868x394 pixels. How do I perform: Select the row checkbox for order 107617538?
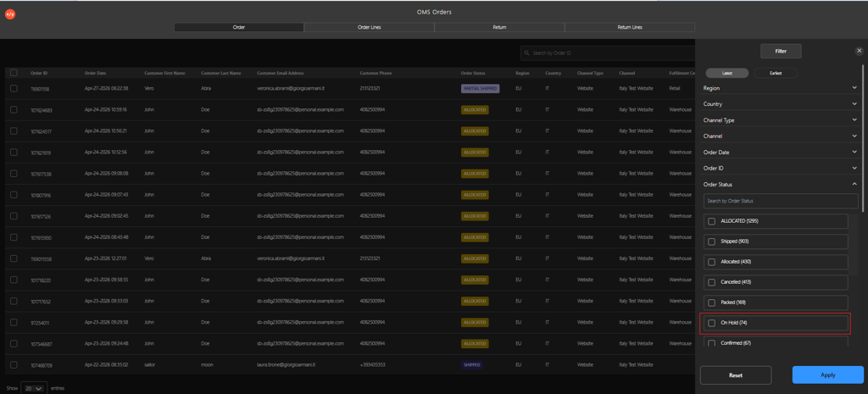14,174
